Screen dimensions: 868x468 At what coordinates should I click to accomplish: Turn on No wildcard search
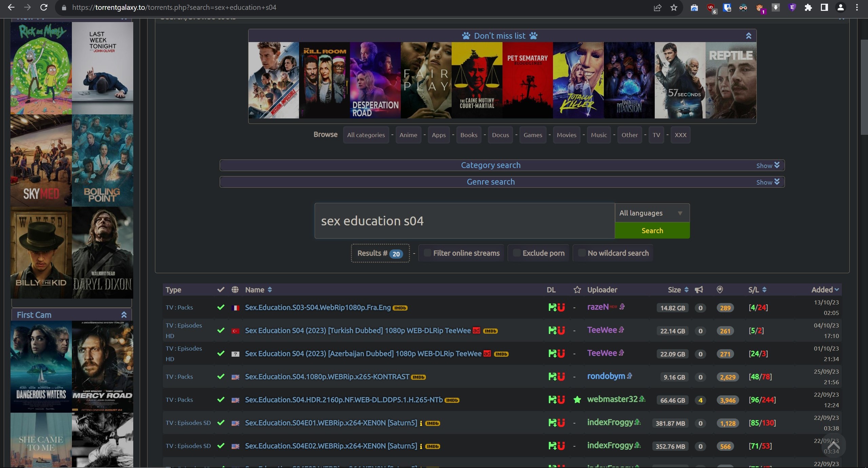pos(581,253)
